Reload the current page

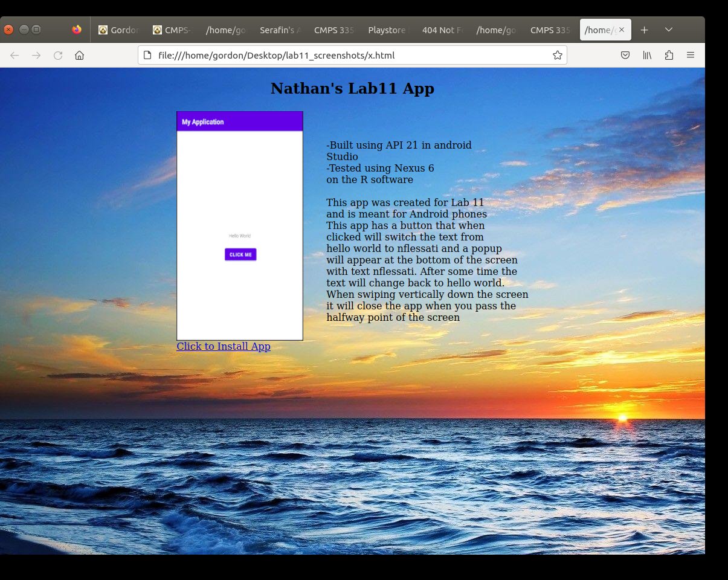58,56
